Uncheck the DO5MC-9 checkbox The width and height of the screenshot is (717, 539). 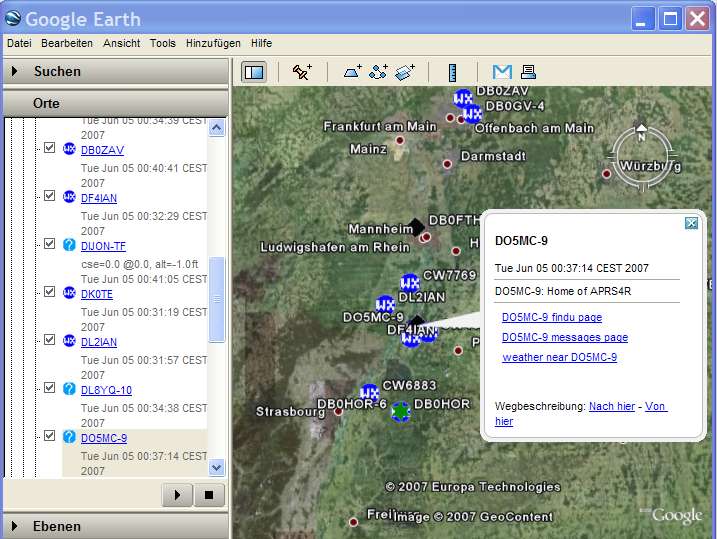point(49,435)
